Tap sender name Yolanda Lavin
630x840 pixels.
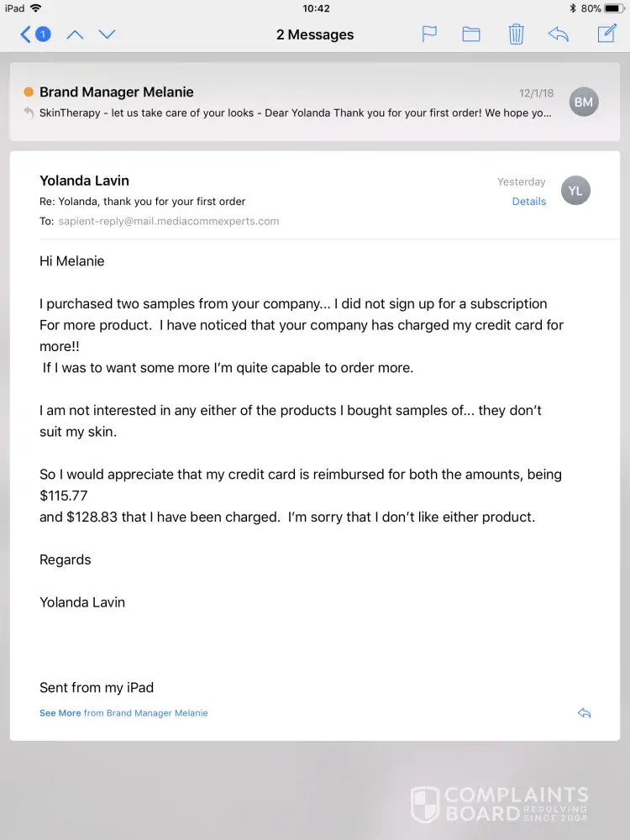(85, 181)
